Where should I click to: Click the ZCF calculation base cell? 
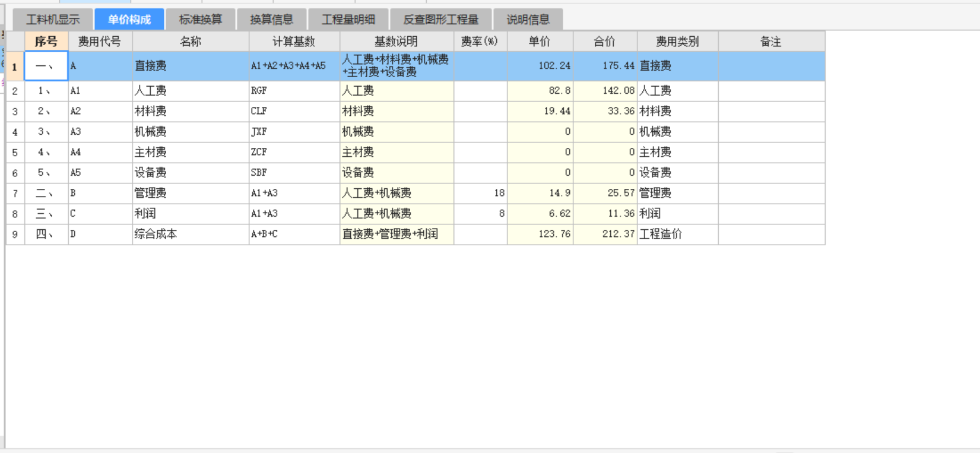294,153
